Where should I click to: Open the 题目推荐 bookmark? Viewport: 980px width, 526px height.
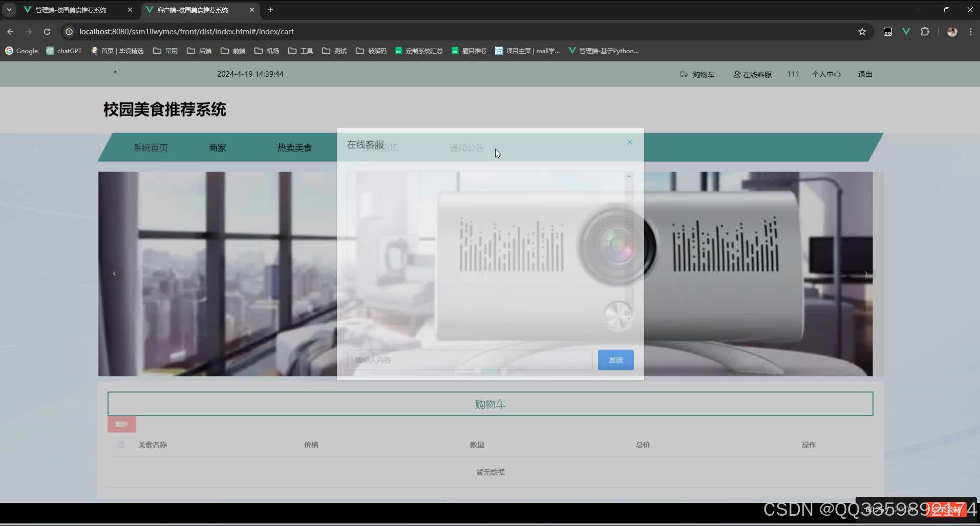[x=469, y=51]
